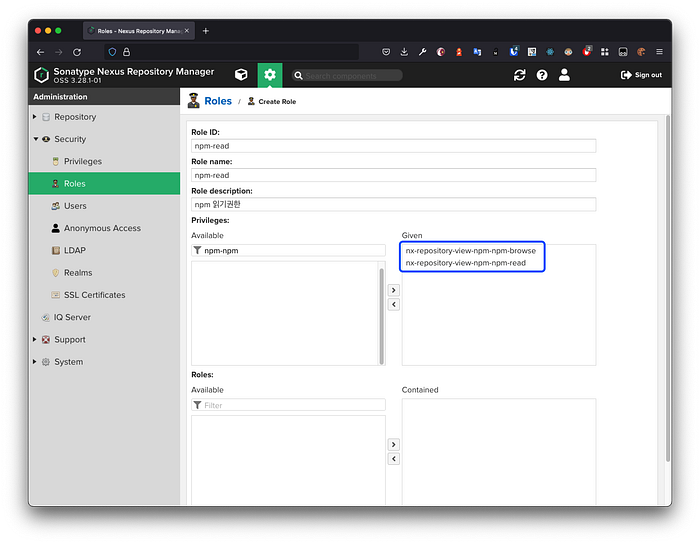Click the Security eye icon in sidebar
The width and height of the screenshot is (700, 544).
tap(46, 139)
